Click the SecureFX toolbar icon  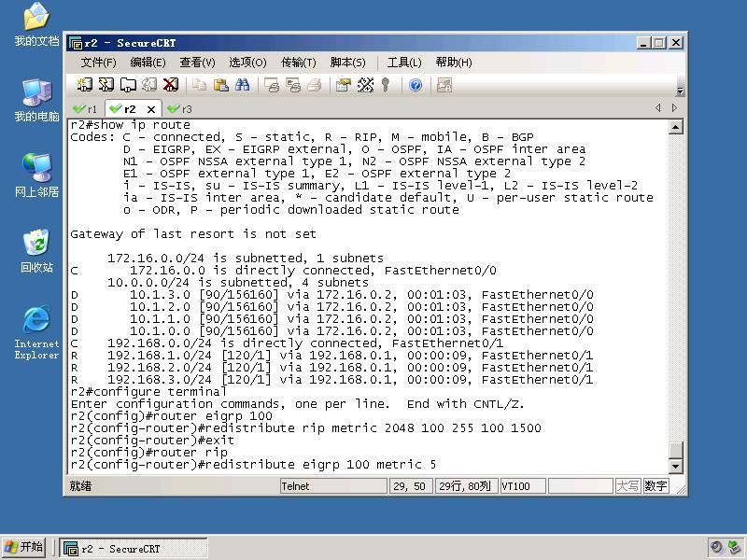pos(444,85)
